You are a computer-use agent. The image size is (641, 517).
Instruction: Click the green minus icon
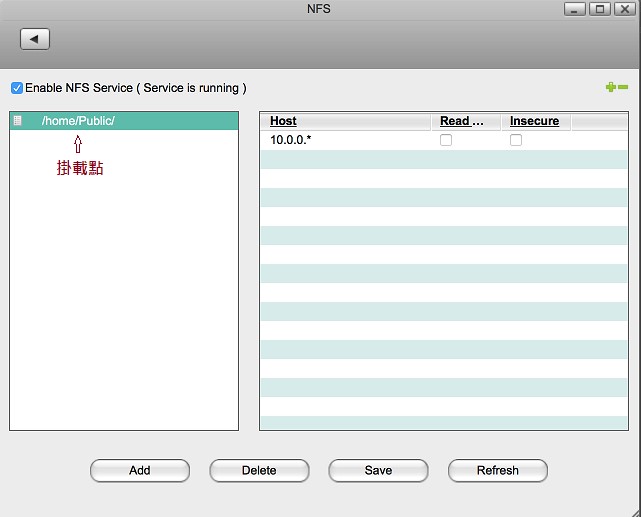623,88
